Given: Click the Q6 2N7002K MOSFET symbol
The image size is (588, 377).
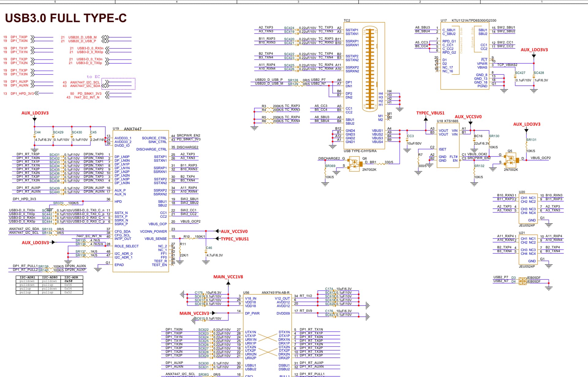Looking at the screenshot, I should coord(354,164).
